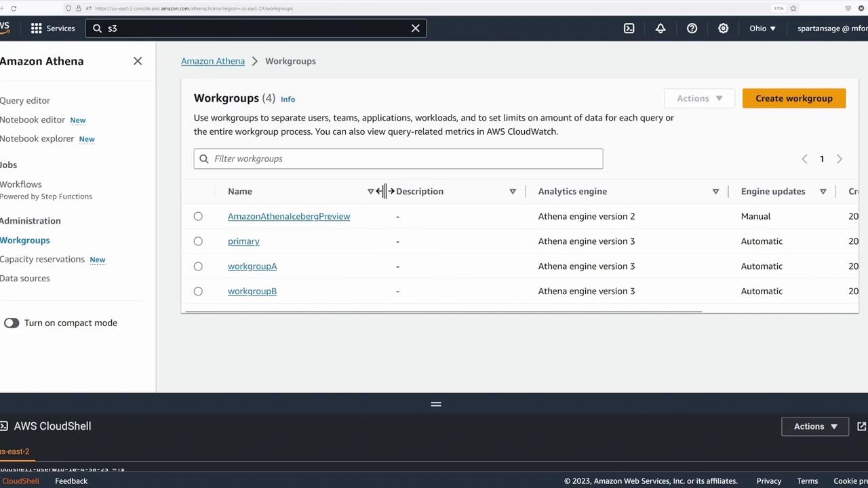The image size is (868, 488).
Task: Bookmark this page with the star icon
Action: [x=793, y=8]
